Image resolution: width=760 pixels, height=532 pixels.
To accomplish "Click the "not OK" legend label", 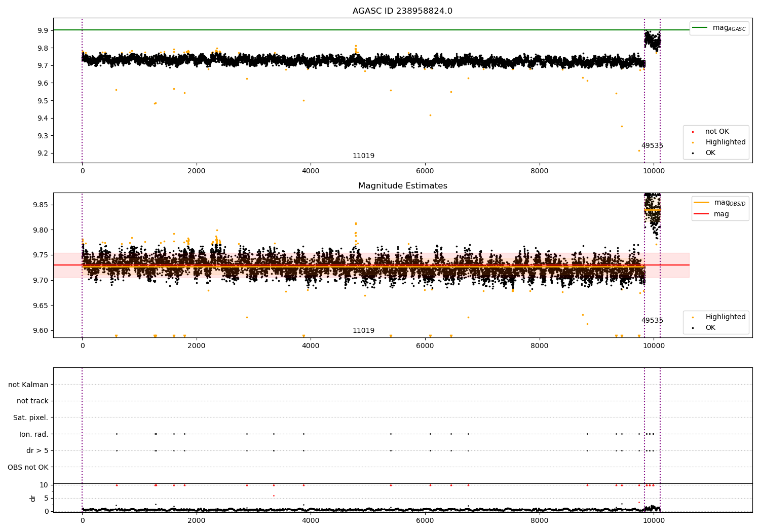I will click(717, 132).
